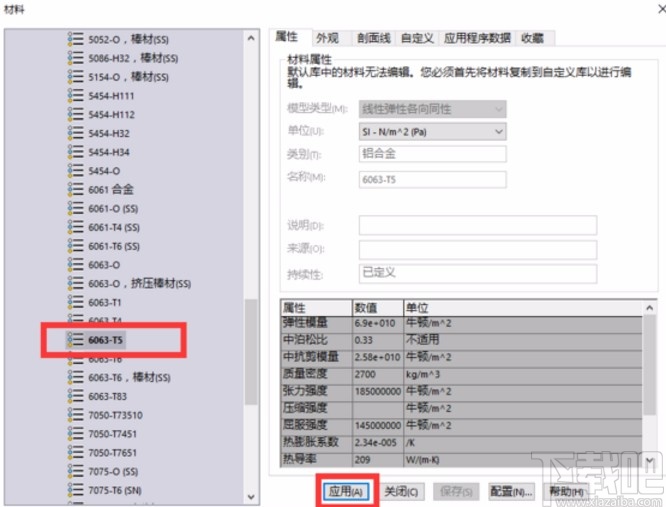Click the 张力强度 value 185000000
This screenshot has height=507, width=666.
378,391
